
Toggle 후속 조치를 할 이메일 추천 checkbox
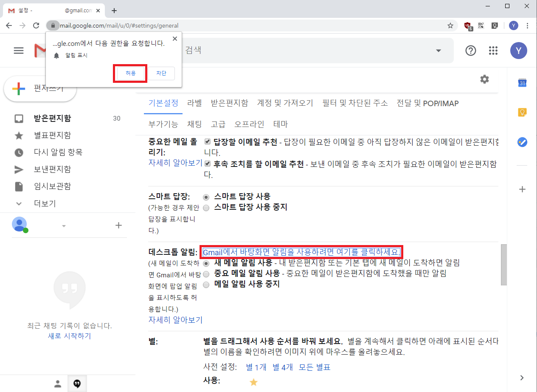(x=208, y=164)
